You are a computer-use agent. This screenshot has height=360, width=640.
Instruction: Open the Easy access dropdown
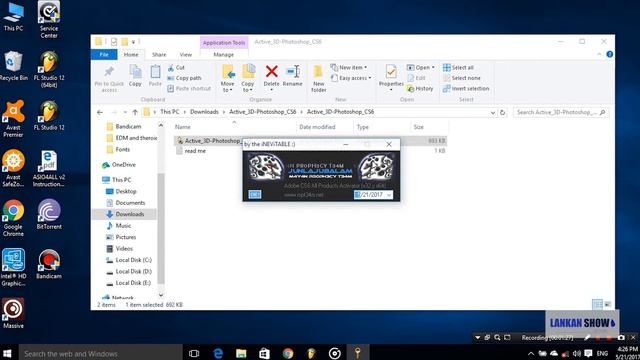click(x=351, y=78)
